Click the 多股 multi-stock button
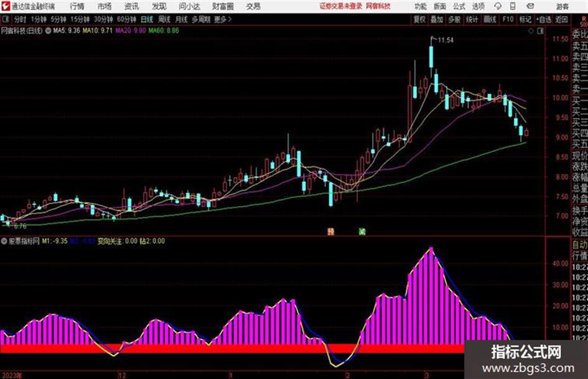The height and width of the screenshot is (379, 588). (x=454, y=19)
